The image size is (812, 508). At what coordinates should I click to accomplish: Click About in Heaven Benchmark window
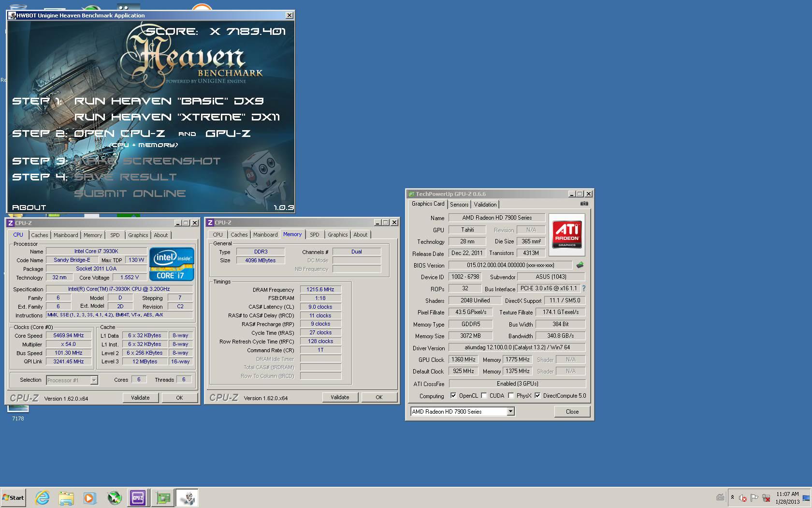tap(29, 207)
